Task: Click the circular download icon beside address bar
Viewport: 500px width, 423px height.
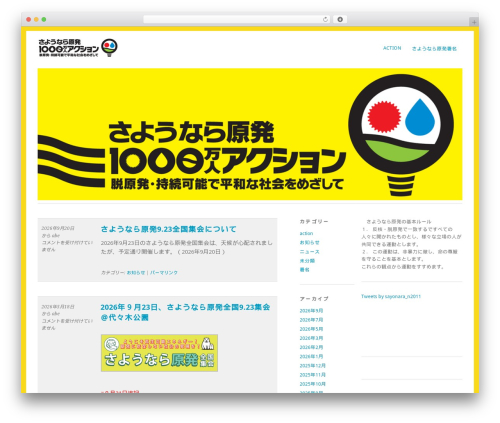Action: pos(340,19)
